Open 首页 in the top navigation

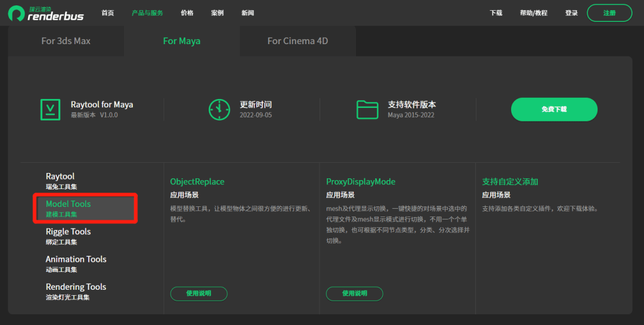(108, 13)
